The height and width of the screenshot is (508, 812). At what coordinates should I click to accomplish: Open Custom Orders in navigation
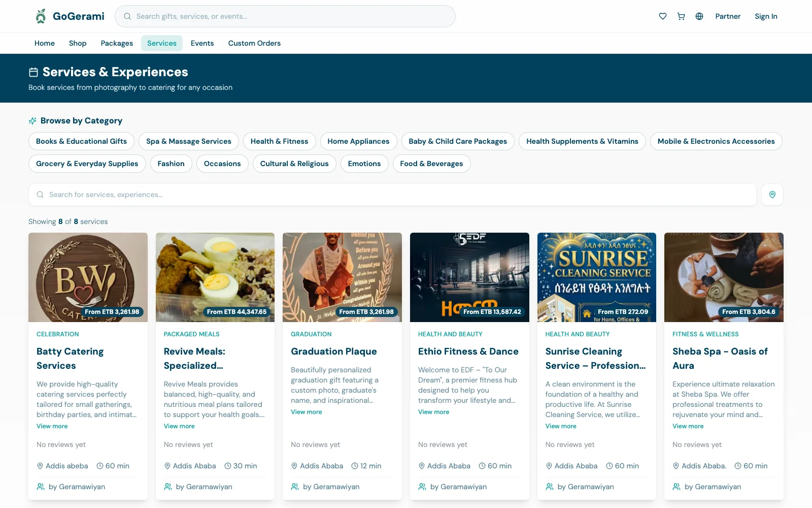(x=254, y=43)
